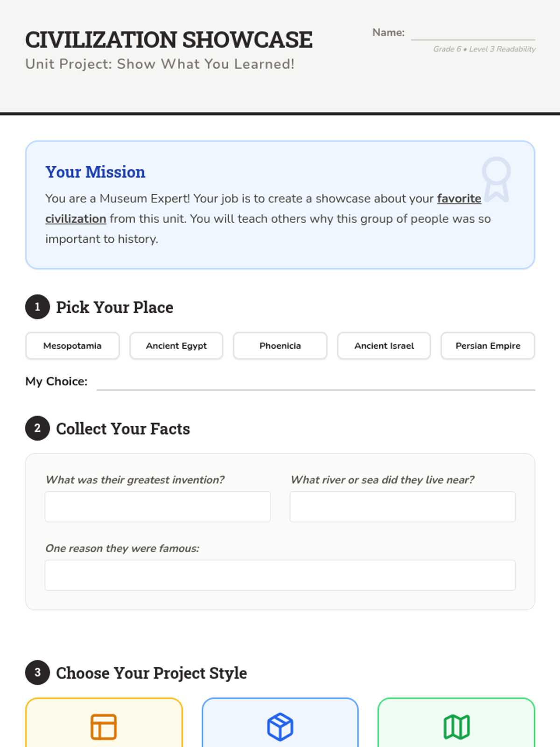Click the Civilization Showcase title
The image size is (560, 747).
coord(169,40)
